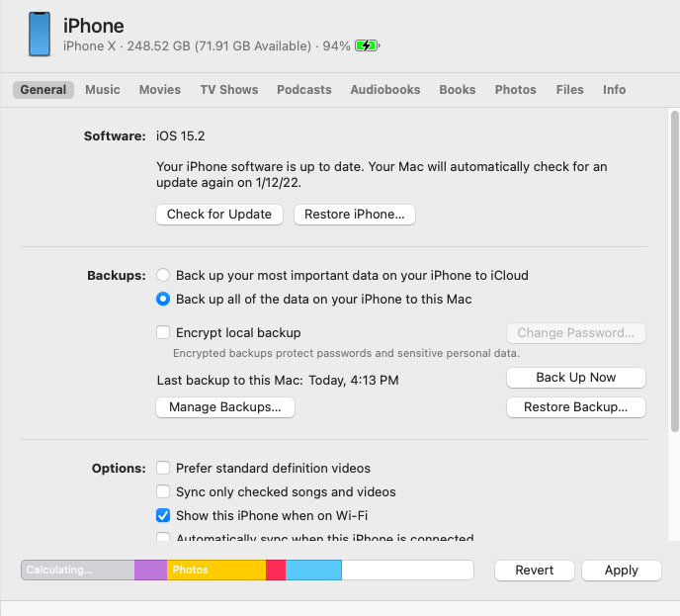Apply the sync settings
The width and height of the screenshot is (680, 616).
click(622, 570)
